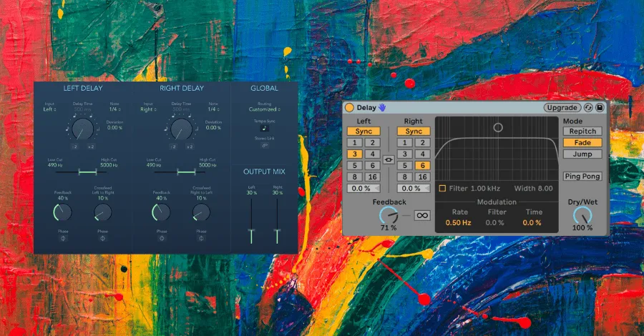Click the Upgrade button in the Delay header
Screen dimensions: 644x336
[x=562, y=107]
